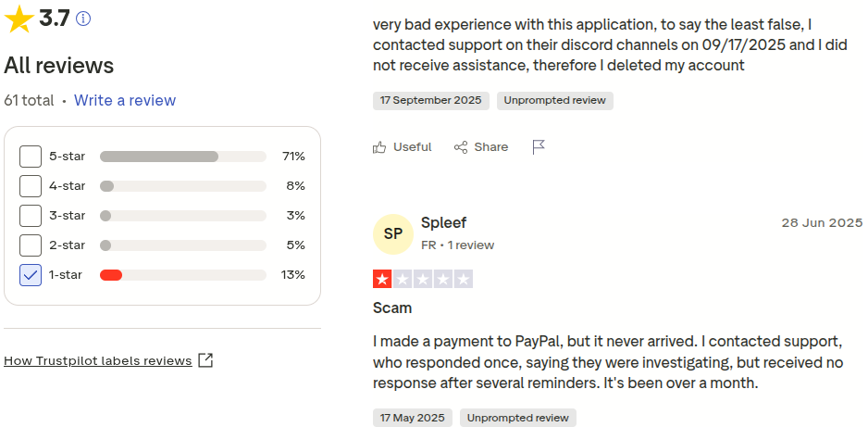
Task: Open How Trustpilot labels reviews link
Action: point(97,361)
